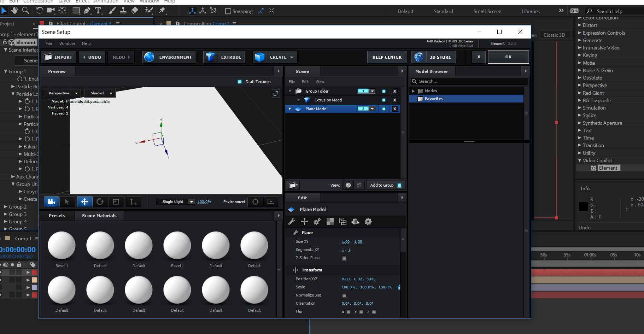
Task: Activate the rotate tool in Preview toolbar
Action: (100, 201)
